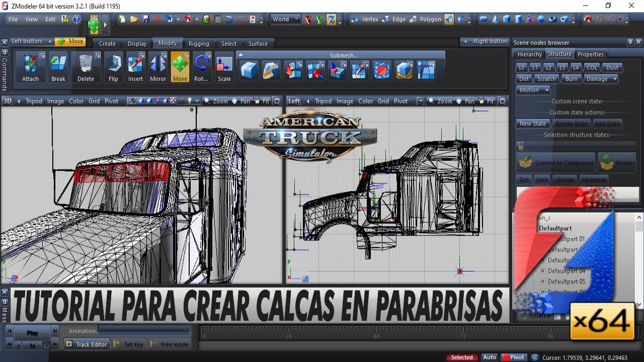Open the Left viewport options dropdown
This screenshot has width=644, height=362.
tap(421, 101)
